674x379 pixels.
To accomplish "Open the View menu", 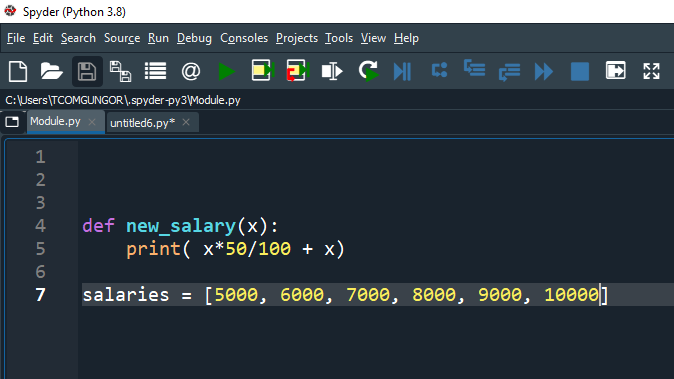I will [373, 38].
